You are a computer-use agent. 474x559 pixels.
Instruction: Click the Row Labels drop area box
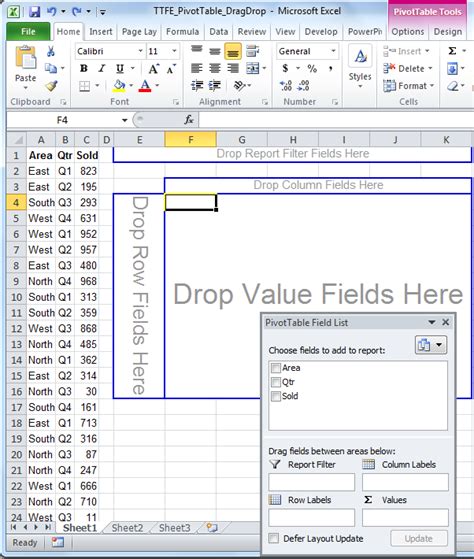[312, 518]
